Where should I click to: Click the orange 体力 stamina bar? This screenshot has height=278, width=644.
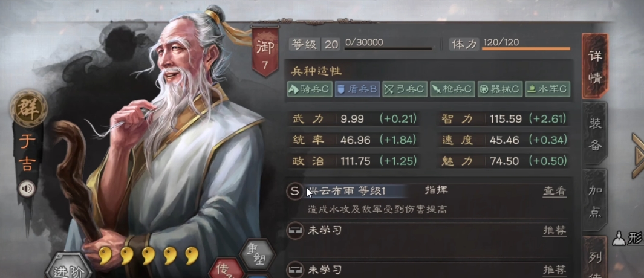coord(525,49)
